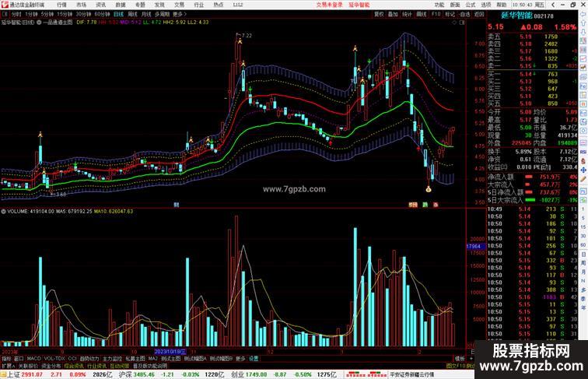Viewport: 588px width, 379px height.
Task: Select the 月线 monthly period tab
Action: pyautogui.click(x=146, y=14)
